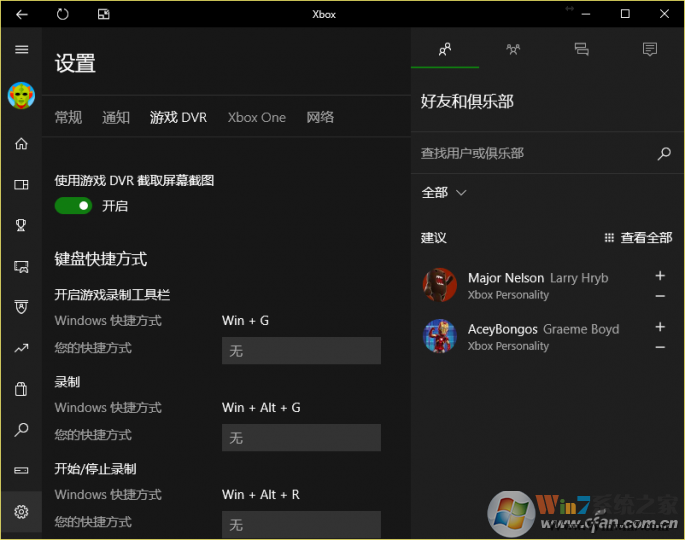The width and height of the screenshot is (685, 540).
Task: Select the Parties tab icon in right panel
Action: pyautogui.click(x=513, y=49)
